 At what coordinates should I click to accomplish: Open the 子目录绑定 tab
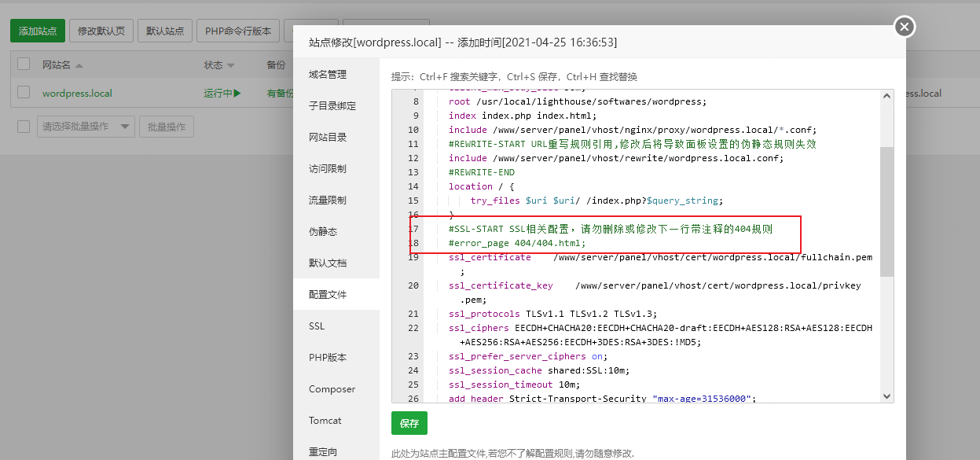[x=336, y=105]
